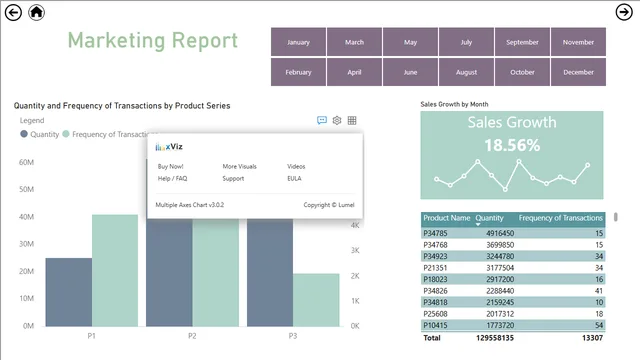
Task: Click the total quantity 129558135
Action: 495,338
